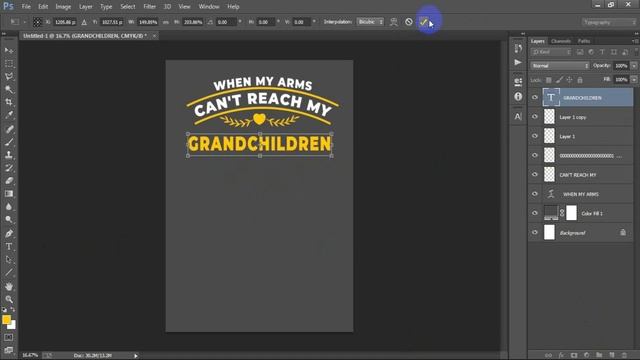
Task: Open the layer filter Kind dropdown
Action: click(551, 52)
